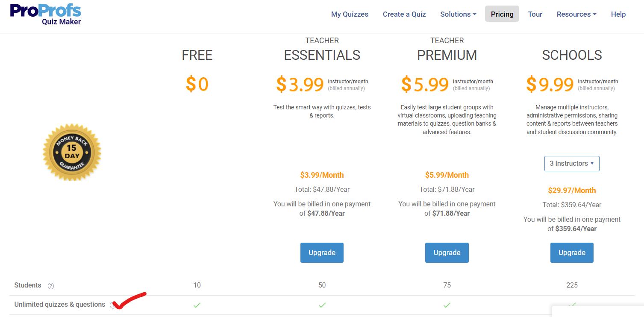Click the green checkmark in the Free column
The height and width of the screenshot is (317, 644).
click(x=197, y=305)
